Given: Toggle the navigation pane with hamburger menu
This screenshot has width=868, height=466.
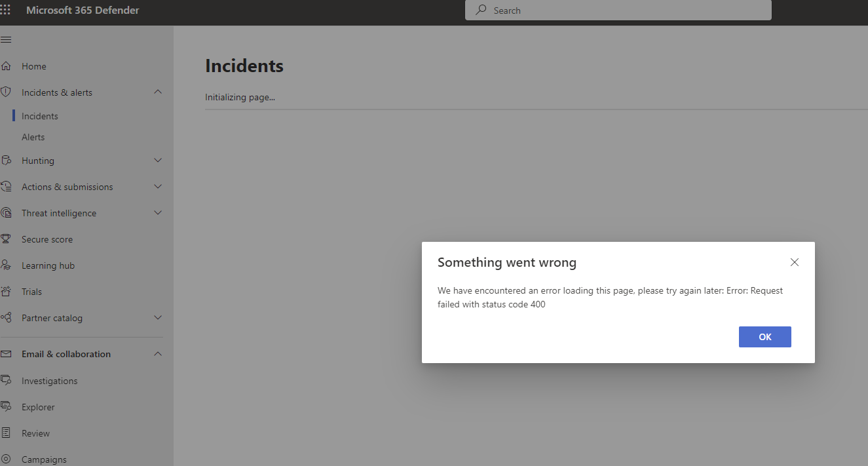Looking at the screenshot, I should 7,39.
